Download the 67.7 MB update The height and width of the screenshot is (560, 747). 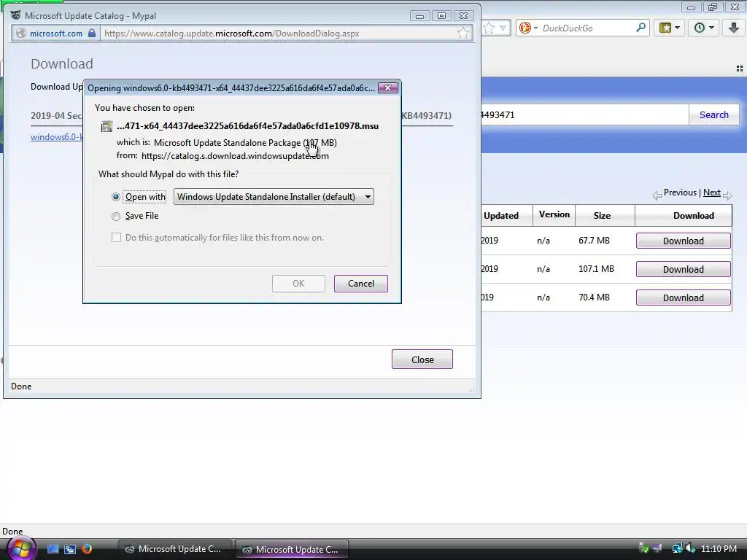coord(683,241)
